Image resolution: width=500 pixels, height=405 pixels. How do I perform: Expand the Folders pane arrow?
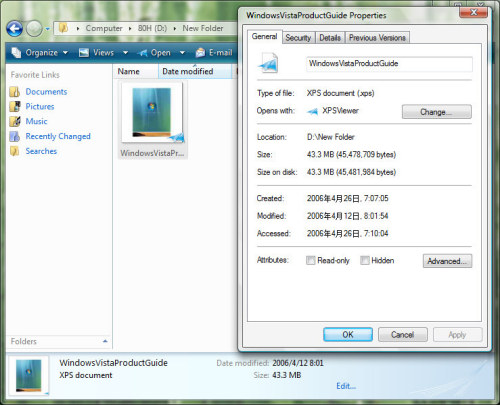105,341
